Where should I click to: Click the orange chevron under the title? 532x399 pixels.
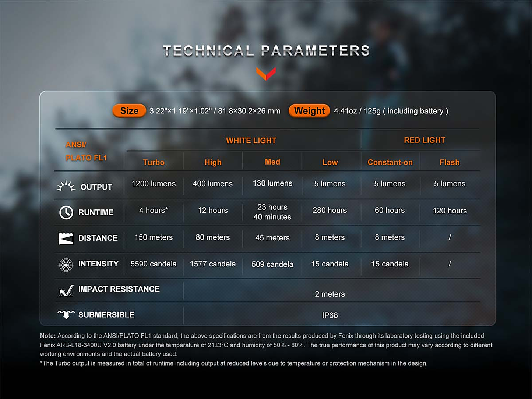click(266, 73)
